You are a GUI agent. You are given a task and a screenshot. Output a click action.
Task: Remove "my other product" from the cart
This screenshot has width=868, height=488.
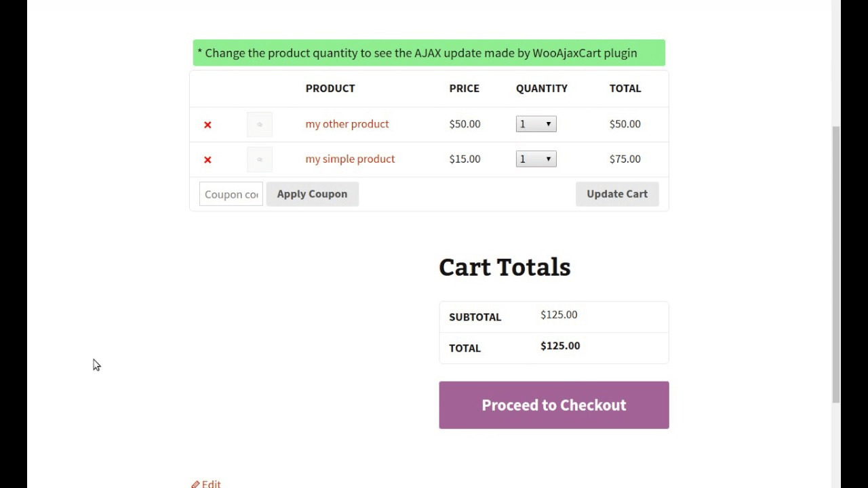tap(208, 124)
